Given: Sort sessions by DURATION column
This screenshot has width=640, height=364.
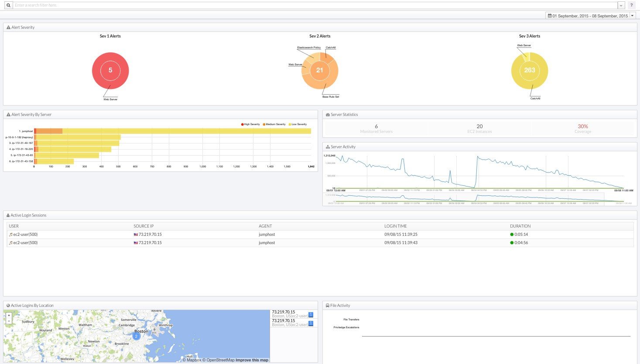Looking at the screenshot, I should (520, 226).
